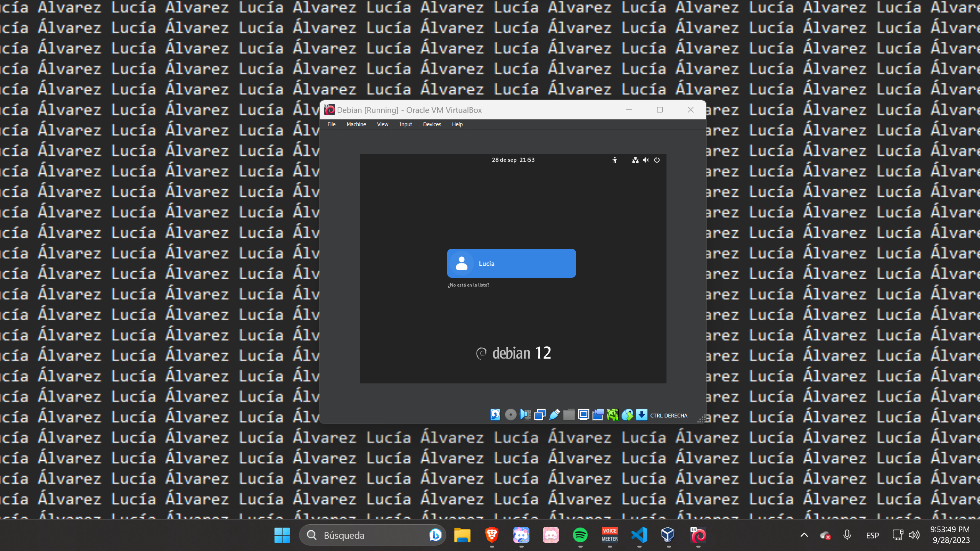Toggle the keyboard capture arrow indicator
The image size is (980, 551).
point(642,415)
